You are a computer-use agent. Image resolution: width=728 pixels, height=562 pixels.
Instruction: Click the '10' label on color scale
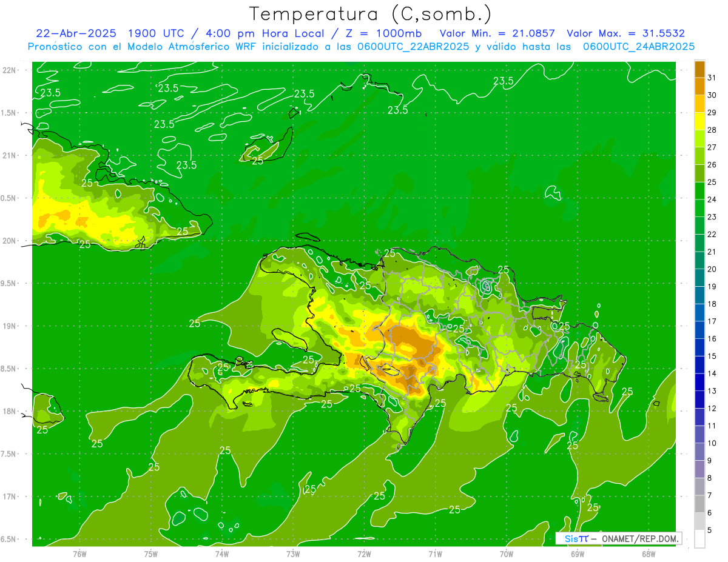pyautogui.click(x=712, y=443)
